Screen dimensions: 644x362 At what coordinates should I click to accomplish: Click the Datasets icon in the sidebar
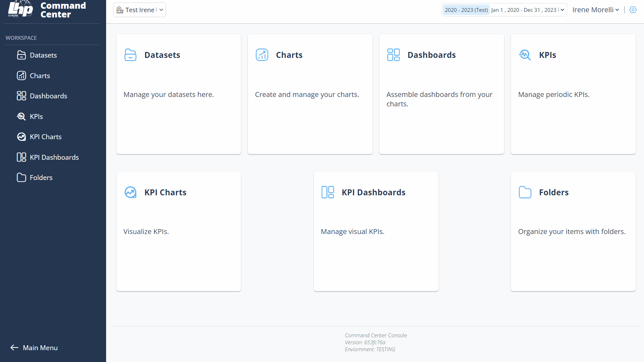(21, 55)
